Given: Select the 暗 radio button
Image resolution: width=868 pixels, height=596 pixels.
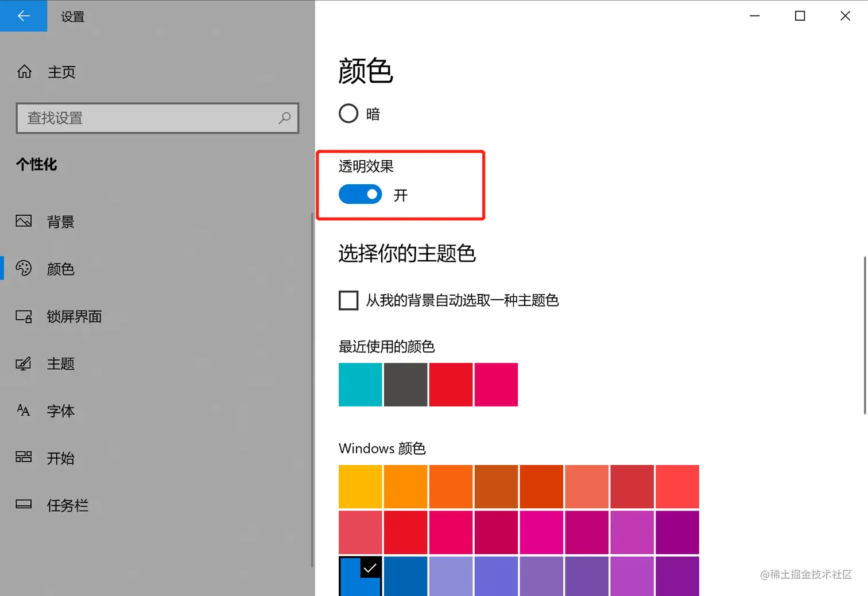Looking at the screenshot, I should [348, 114].
